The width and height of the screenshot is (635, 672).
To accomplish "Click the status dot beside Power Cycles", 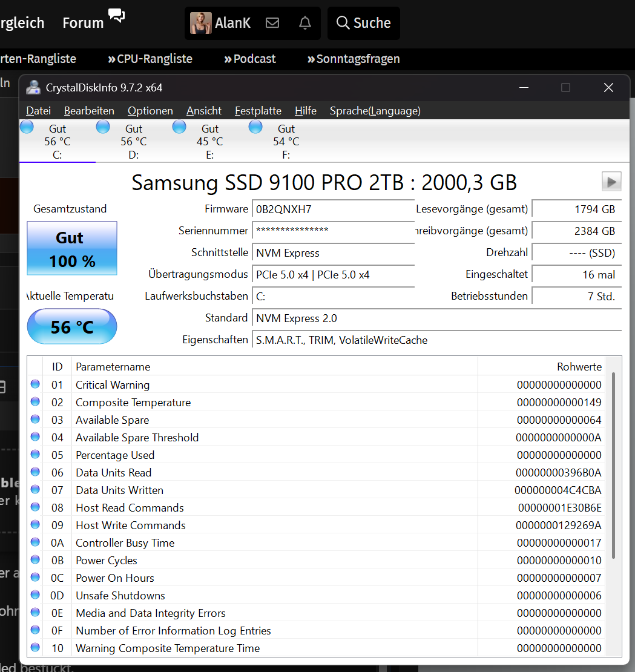I will pos(35,560).
